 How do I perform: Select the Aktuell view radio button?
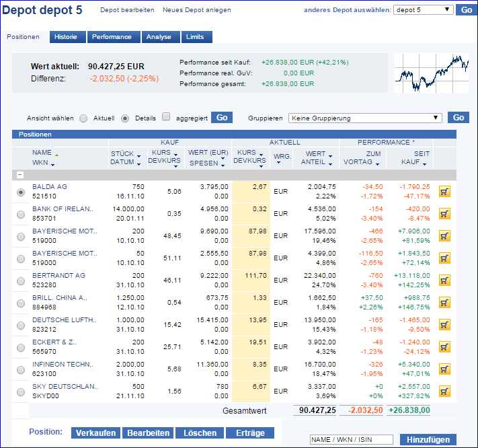83,118
